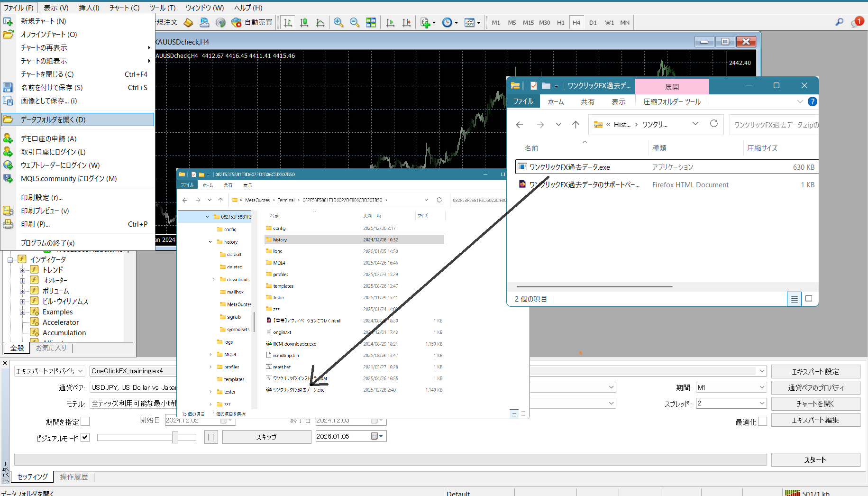Toggle the auto-scroll chart icon
This screenshot has height=496, width=868.
point(390,22)
